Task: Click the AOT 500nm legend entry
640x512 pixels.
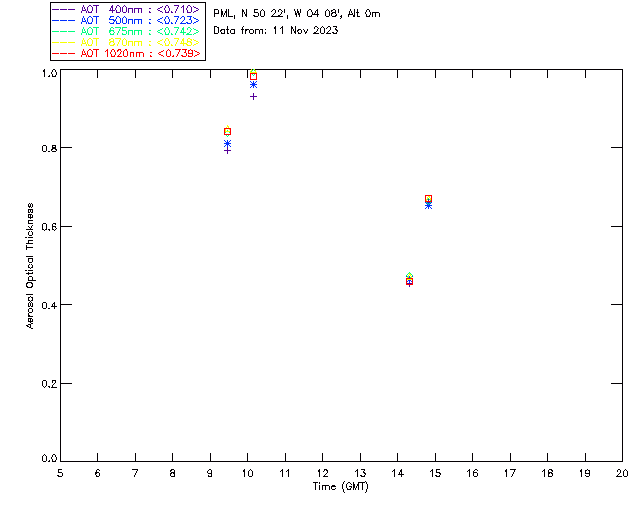Action: (x=126, y=20)
